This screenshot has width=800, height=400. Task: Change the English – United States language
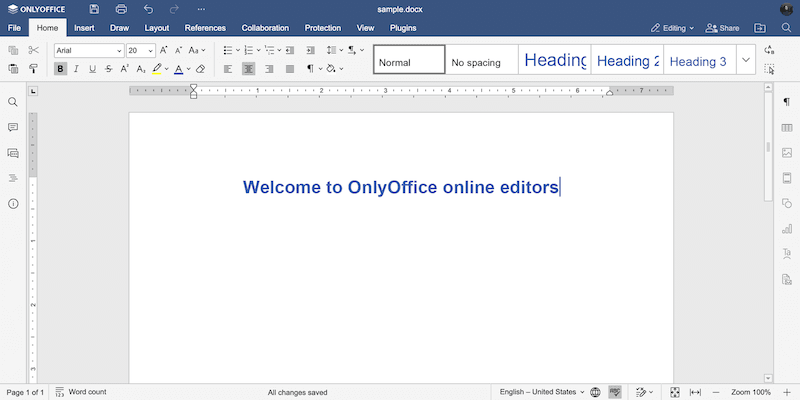542,392
